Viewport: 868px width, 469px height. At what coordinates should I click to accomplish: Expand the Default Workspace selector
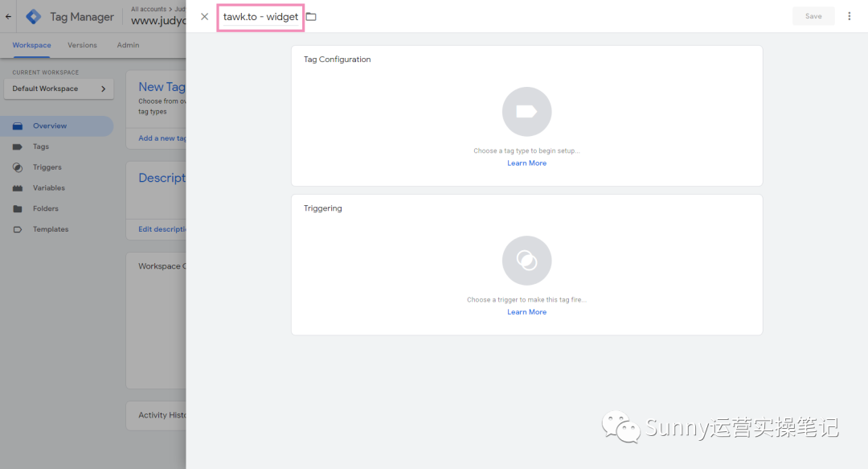(x=59, y=88)
